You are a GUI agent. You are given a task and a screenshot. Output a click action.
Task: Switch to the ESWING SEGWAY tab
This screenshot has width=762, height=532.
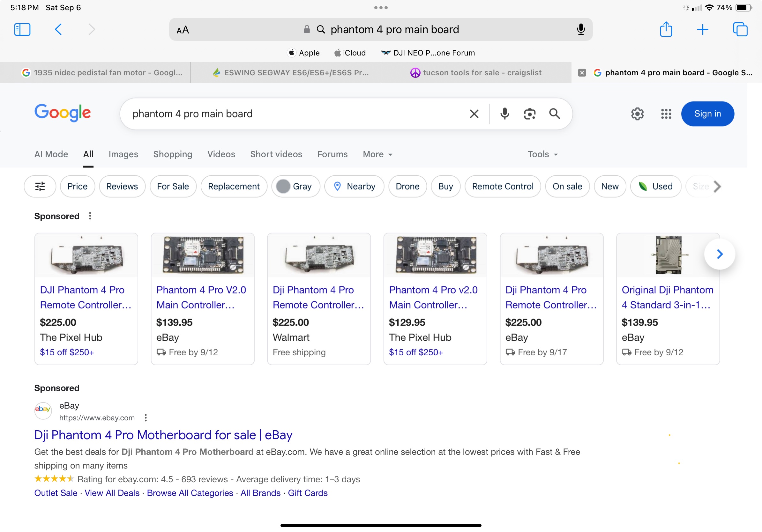(286, 73)
